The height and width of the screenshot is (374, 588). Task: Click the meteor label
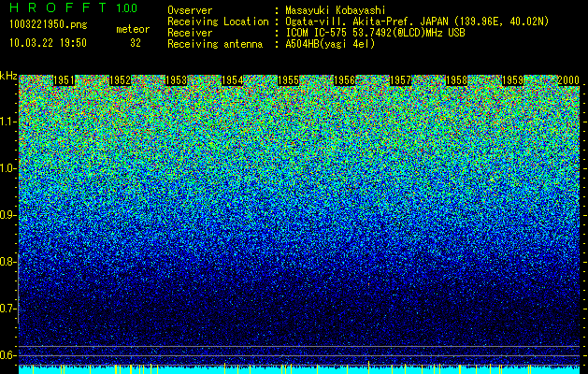click(133, 29)
